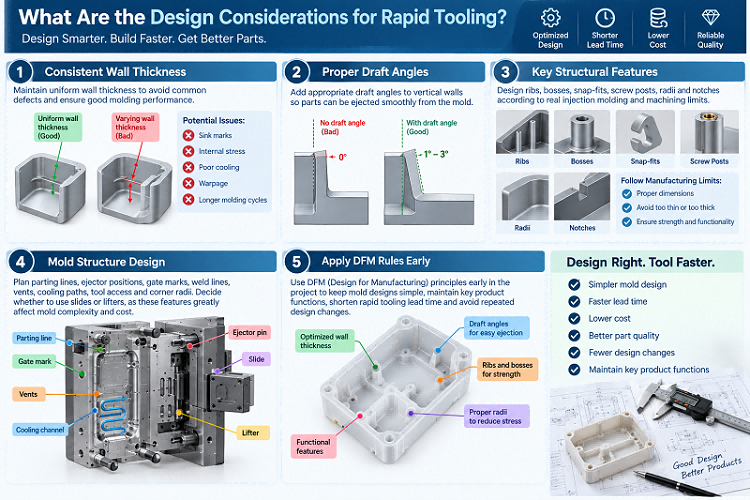Click the red 0° draft angle value
This screenshot has height=500, width=750.
point(342,157)
